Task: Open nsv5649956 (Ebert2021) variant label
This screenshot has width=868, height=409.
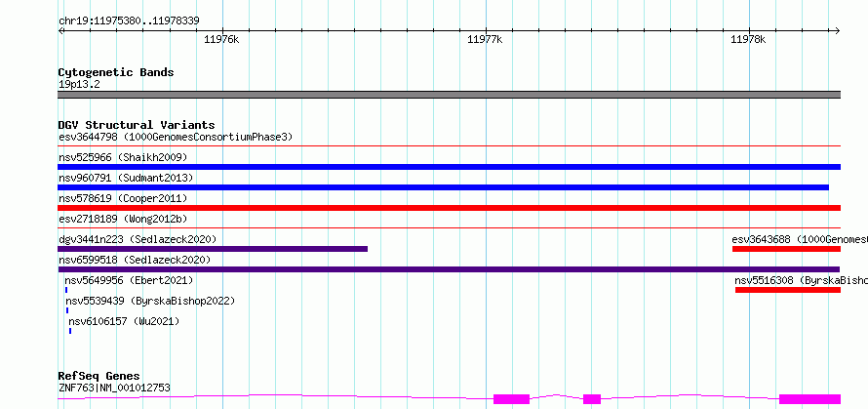Action: 129,280
